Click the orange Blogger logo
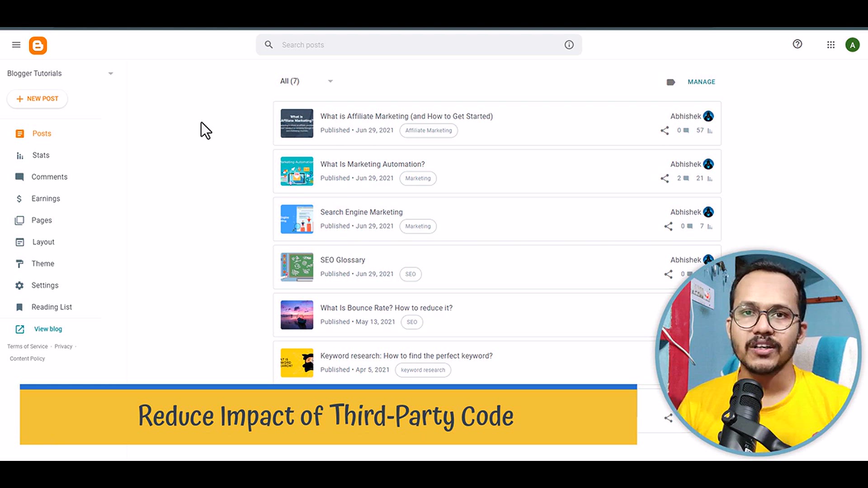868x488 pixels. click(x=38, y=45)
